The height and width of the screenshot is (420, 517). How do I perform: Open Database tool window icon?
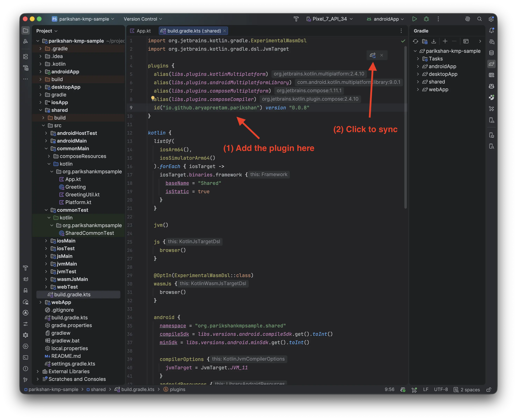coord(491,53)
